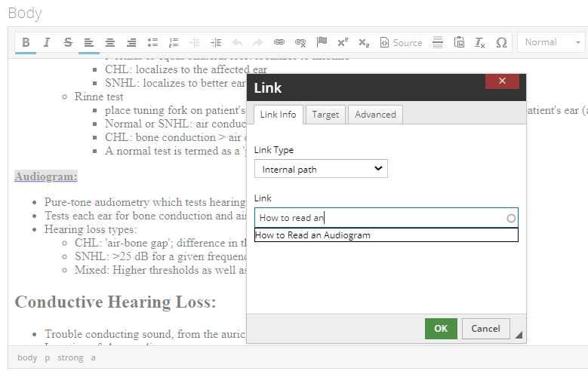The height and width of the screenshot is (371, 588).
Task: Open the Advanced tab
Action: 375,115
